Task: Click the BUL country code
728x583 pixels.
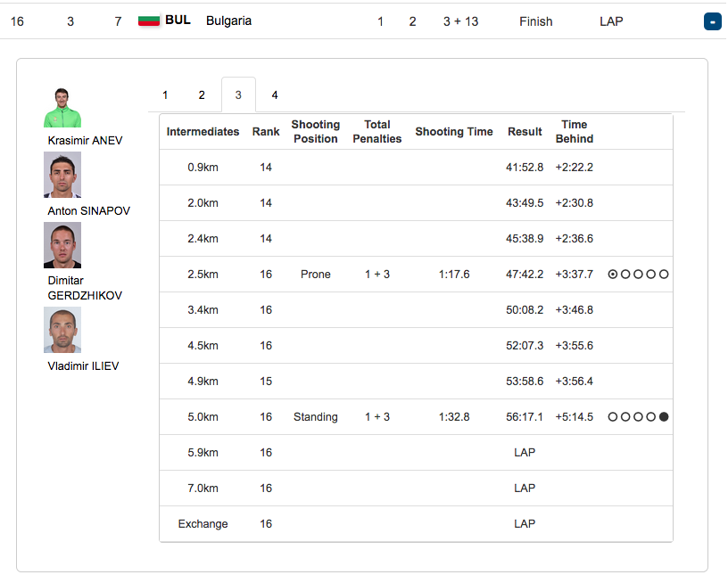Action: click(x=178, y=21)
